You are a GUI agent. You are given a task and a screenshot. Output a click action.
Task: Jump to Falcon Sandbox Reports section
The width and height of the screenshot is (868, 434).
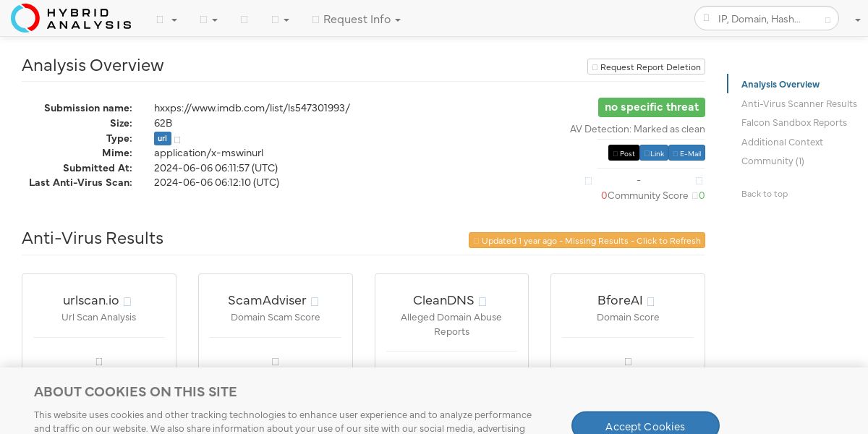click(x=794, y=123)
